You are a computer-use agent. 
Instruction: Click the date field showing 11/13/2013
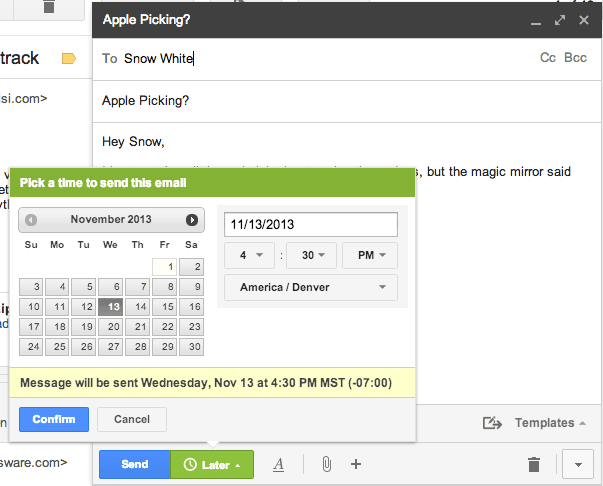coord(311,224)
